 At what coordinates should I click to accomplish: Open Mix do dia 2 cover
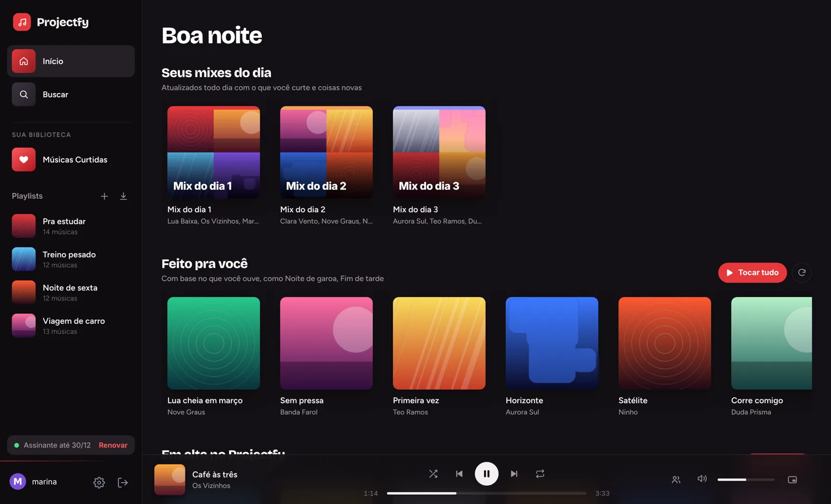tap(326, 152)
